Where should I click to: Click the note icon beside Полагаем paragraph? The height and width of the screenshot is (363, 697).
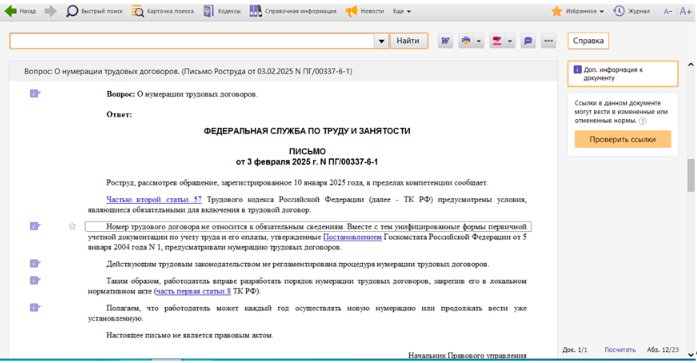35,307
